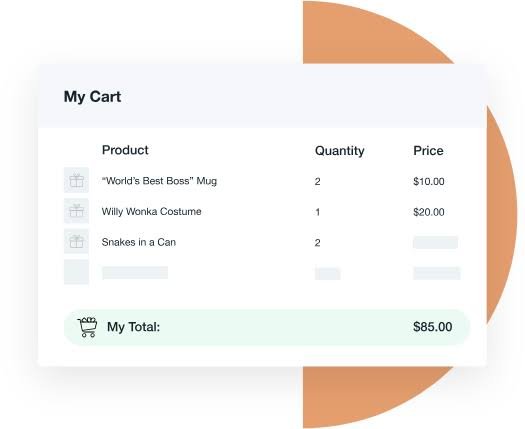Click quantity 2 for Snakes in a Can
The height and width of the screenshot is (429, 525).
[317, 242]
